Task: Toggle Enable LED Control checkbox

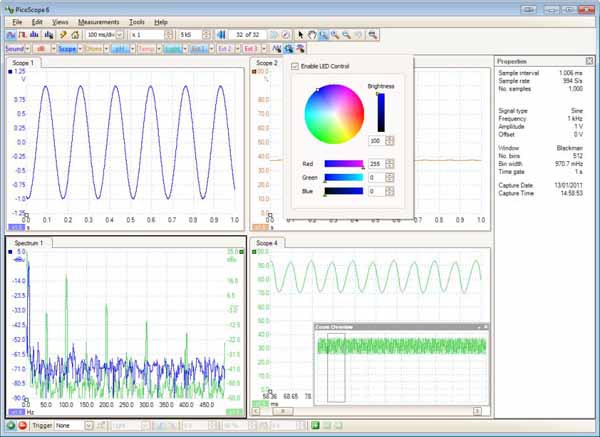Action: point(295,66)
